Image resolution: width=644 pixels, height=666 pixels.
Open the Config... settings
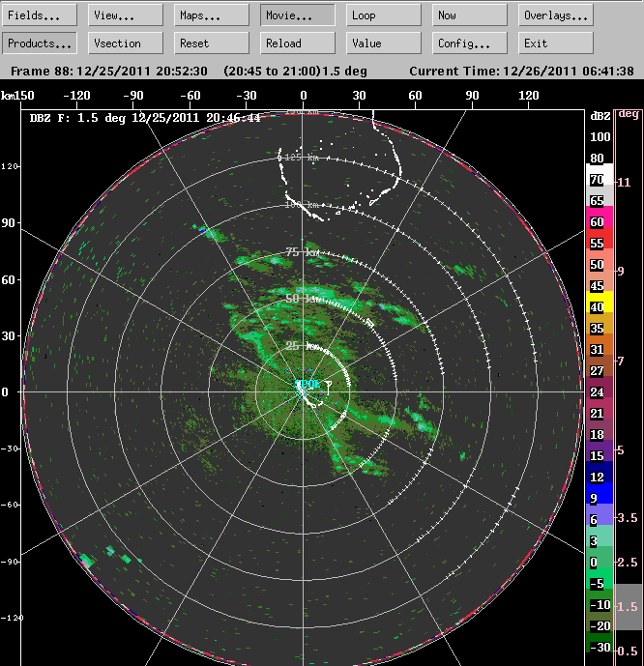tap(470, 43)
